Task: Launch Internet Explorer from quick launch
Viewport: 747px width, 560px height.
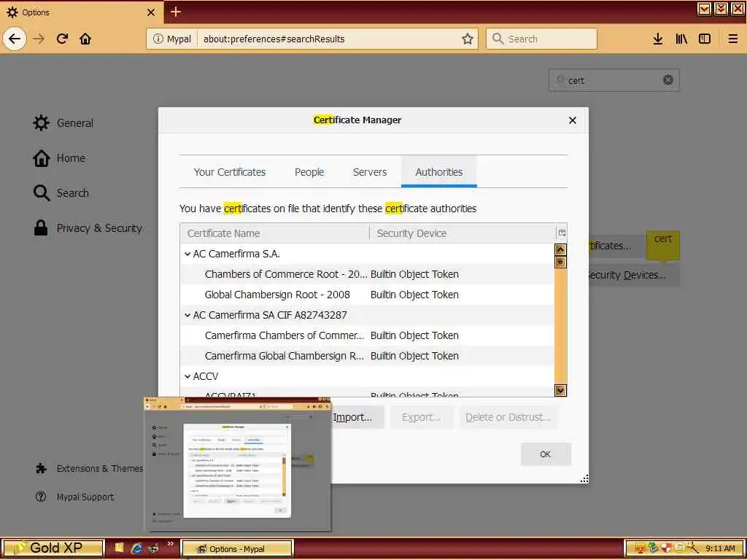Action: click(136, 548)
